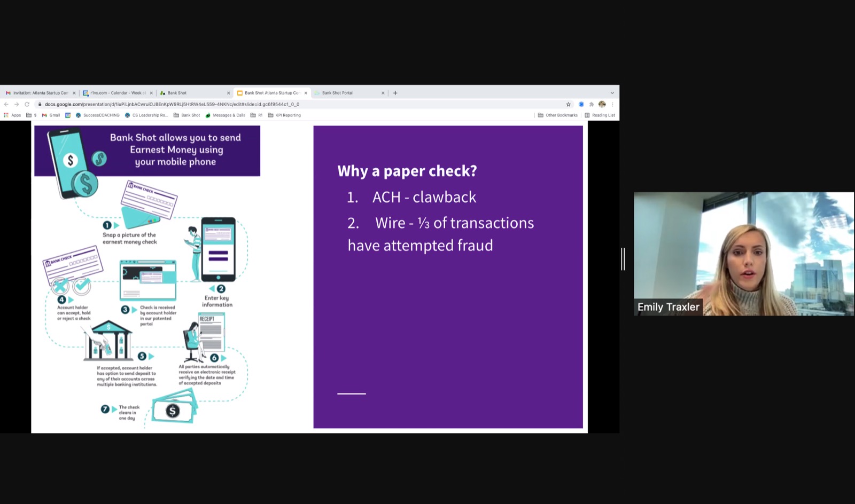Open the blue circular extension icon
855x504 pixels.
coord(581,105)
